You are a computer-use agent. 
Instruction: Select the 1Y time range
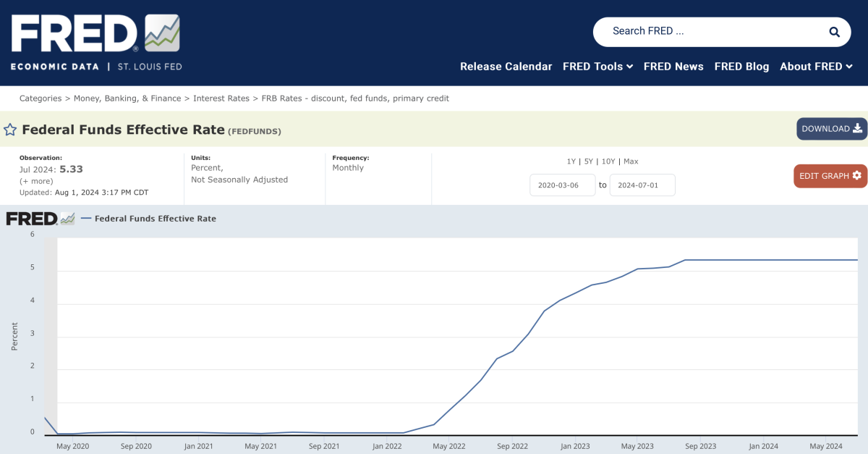click(x=571, y=161)
